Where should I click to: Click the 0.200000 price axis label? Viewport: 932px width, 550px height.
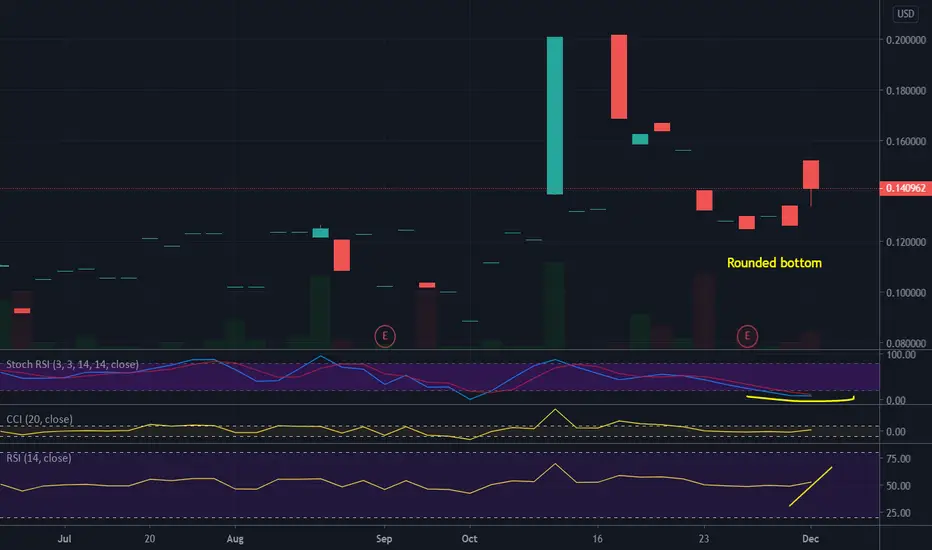905,40
